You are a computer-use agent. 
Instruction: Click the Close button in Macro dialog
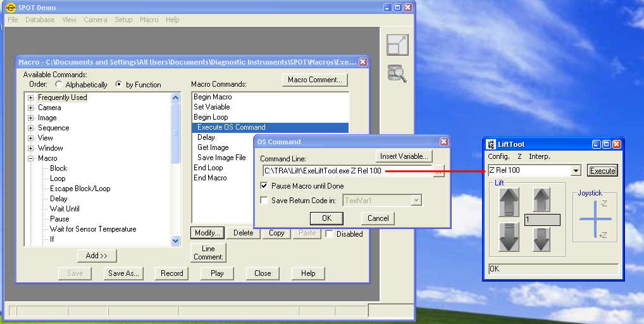tap(263, 273)
